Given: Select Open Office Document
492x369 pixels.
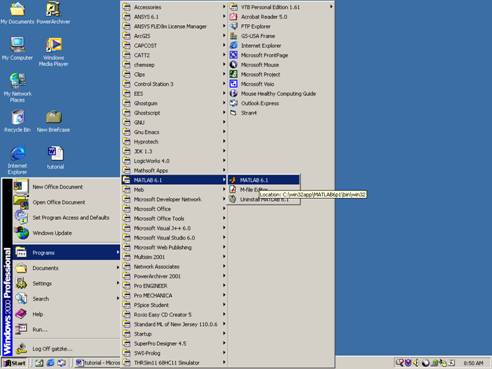Looking at the screenshot, I should click(67, 202).
